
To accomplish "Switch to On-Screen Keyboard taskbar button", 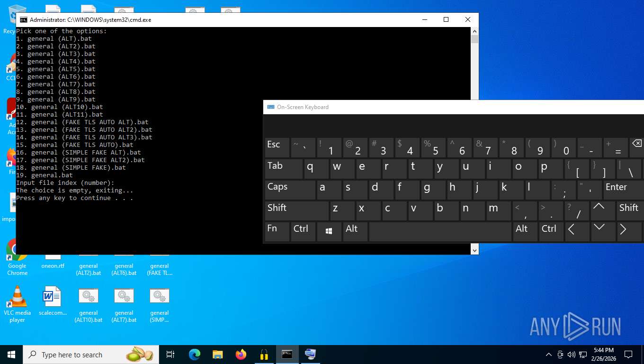I will point(311,354).
